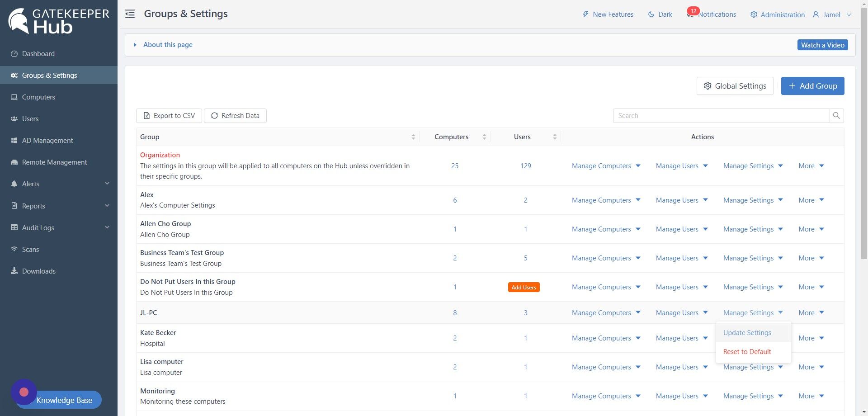The width and height of the screenshot is (868, 416).
Task: Sort table by Group column arrows
Action: pyautogui.click(x=413, y=137)
